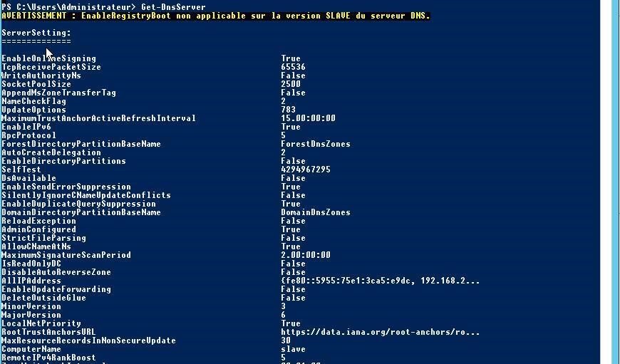Select the SilentlyIgnoreCNameUpdateConflicts property name
This screenshot has height=364, width=620.
click(86, 195)
